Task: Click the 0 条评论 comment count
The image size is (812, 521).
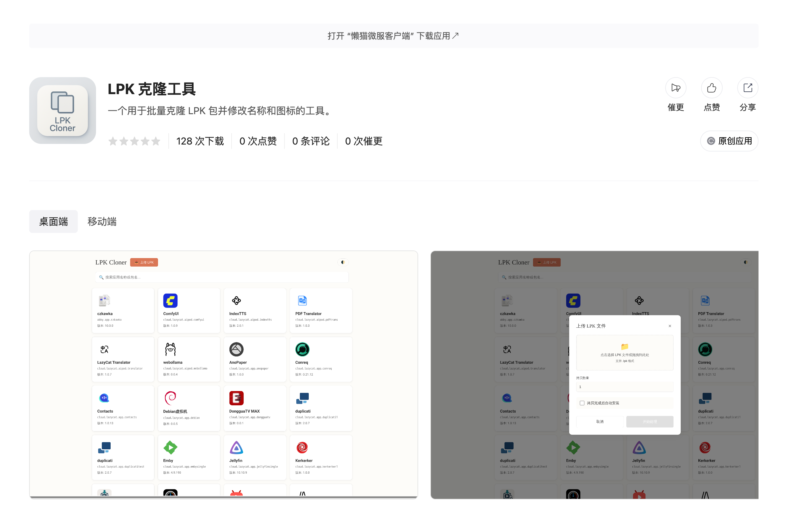Action: 311,141
